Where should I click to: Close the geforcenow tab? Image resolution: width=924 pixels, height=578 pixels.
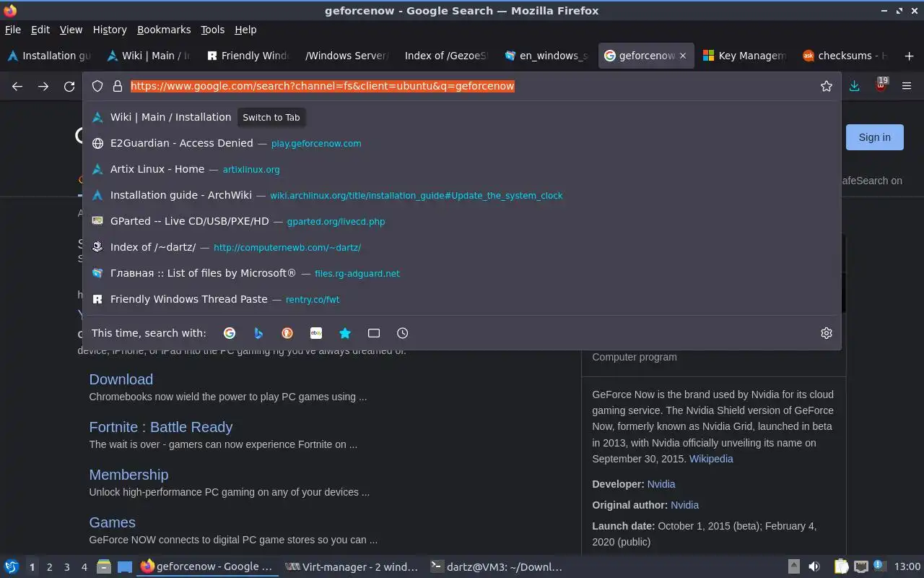pos(683,56)
